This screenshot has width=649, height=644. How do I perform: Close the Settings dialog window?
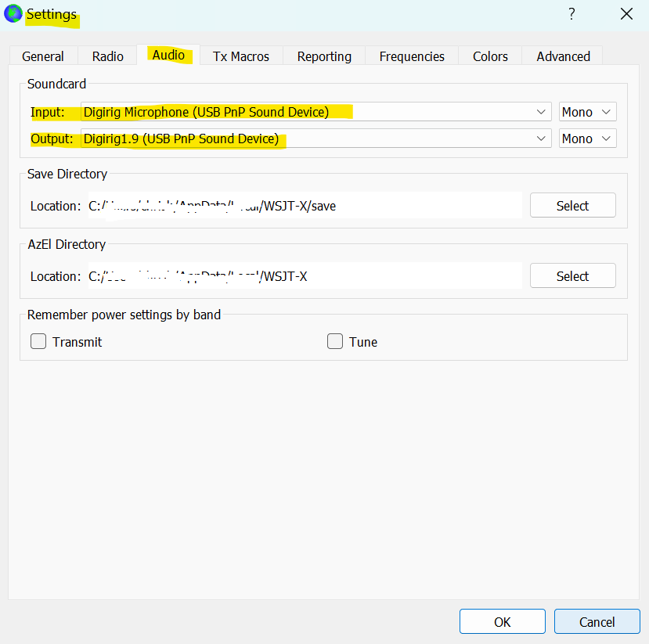(626, 14)
